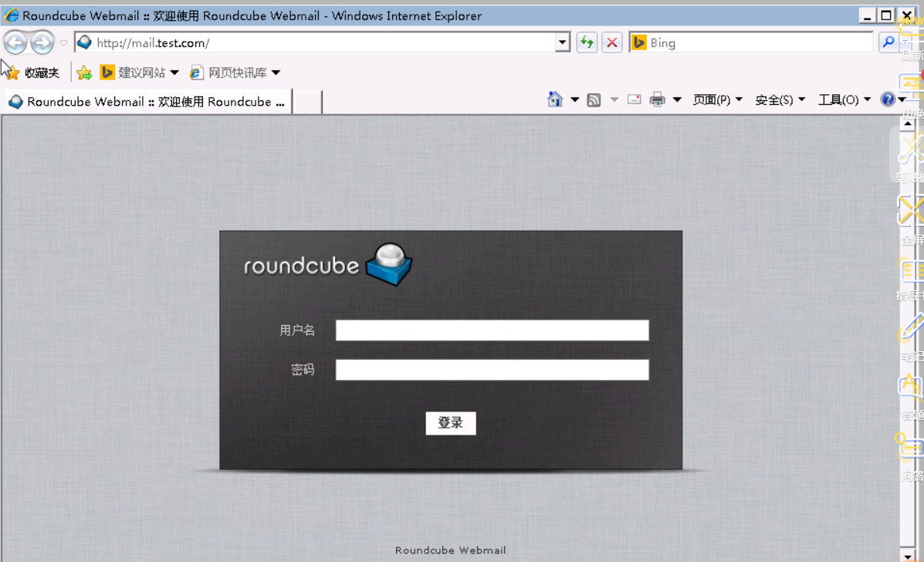Click the vertical scrollbar down arrow
This screenshot has width=924, height=562.
[x=908, y=556]
